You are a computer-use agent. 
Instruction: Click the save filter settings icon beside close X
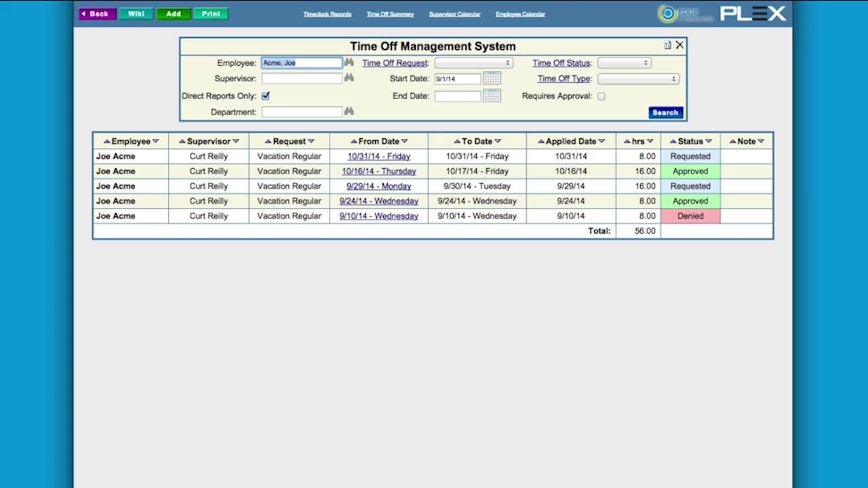[x=667, y=45]
